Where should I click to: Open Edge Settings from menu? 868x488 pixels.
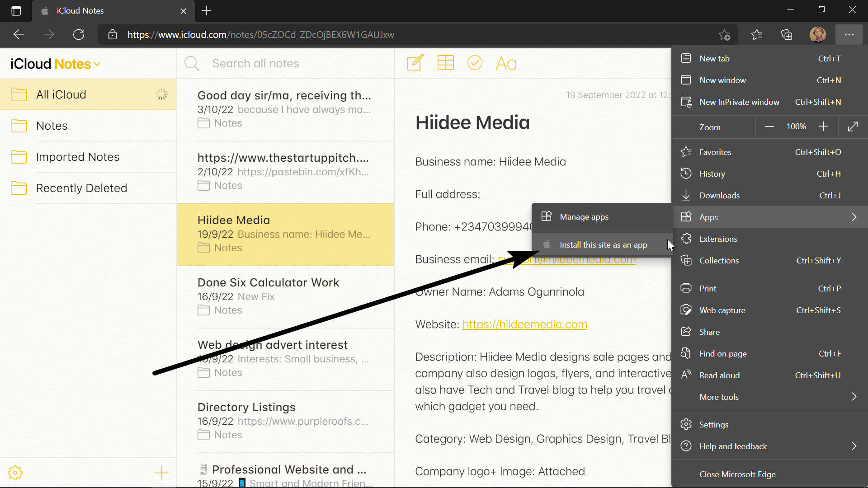(770, 424)
